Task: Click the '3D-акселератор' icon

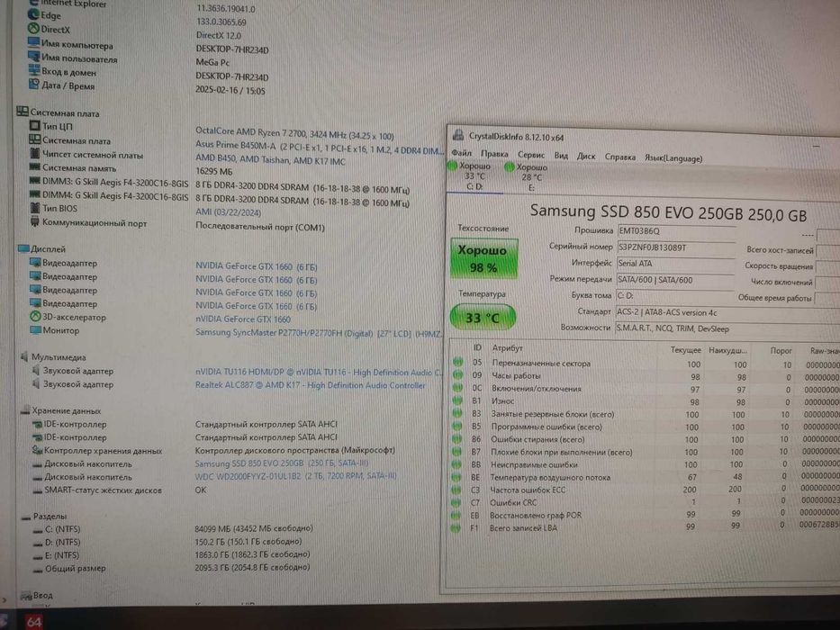Action: 35,317
